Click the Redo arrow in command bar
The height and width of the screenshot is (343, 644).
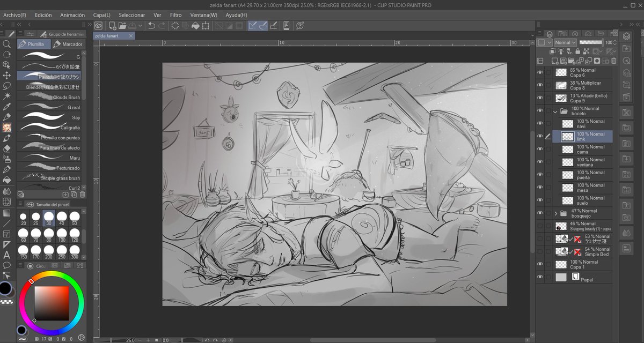(162, 25)
